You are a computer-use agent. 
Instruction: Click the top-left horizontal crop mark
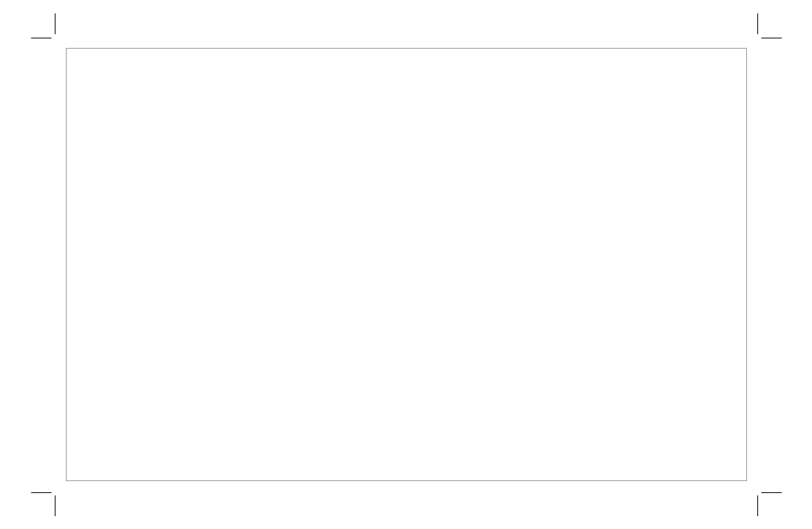[41, 38]
